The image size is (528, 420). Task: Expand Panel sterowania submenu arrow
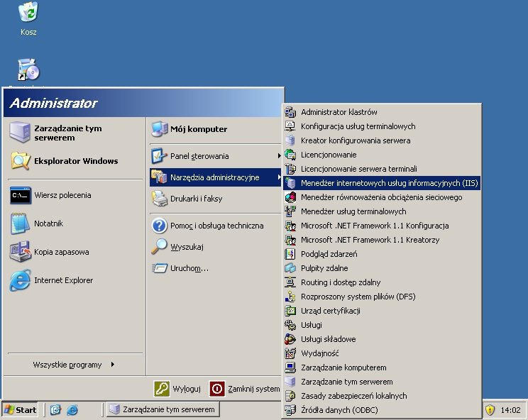click(279, 156)
